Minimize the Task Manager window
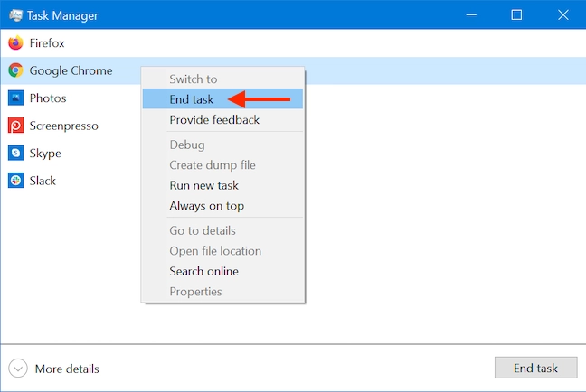 point(471,15)
